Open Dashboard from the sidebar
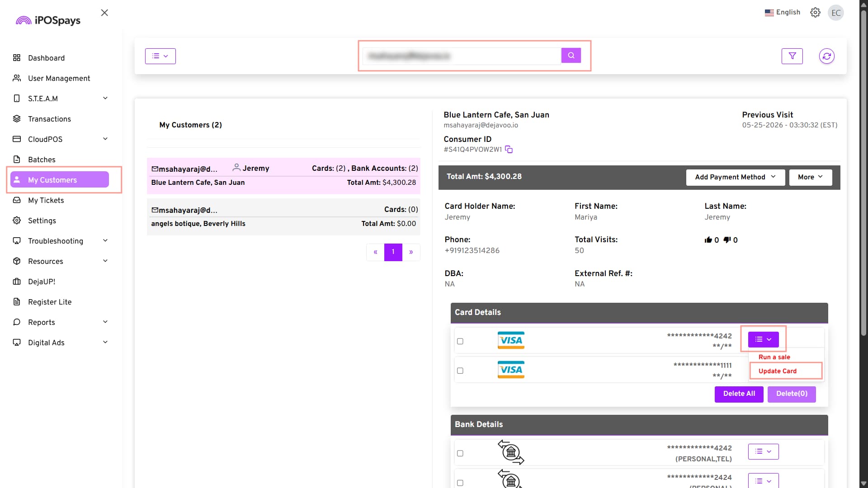 46,58
